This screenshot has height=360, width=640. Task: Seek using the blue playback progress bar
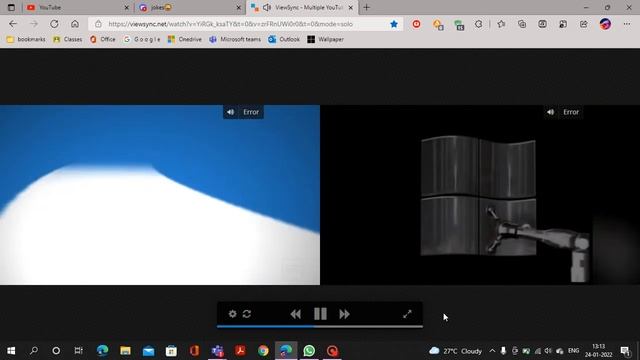pyautogui.click(x=320, y=326)
